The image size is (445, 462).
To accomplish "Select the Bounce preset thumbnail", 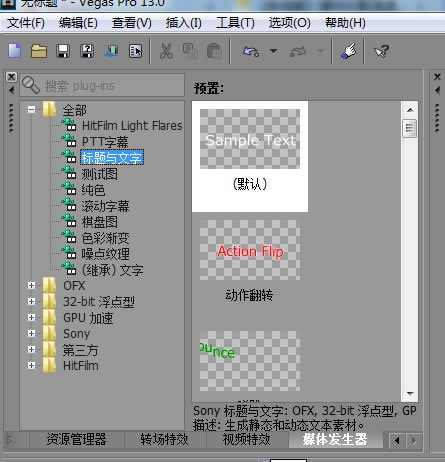I will coord(250,361).
